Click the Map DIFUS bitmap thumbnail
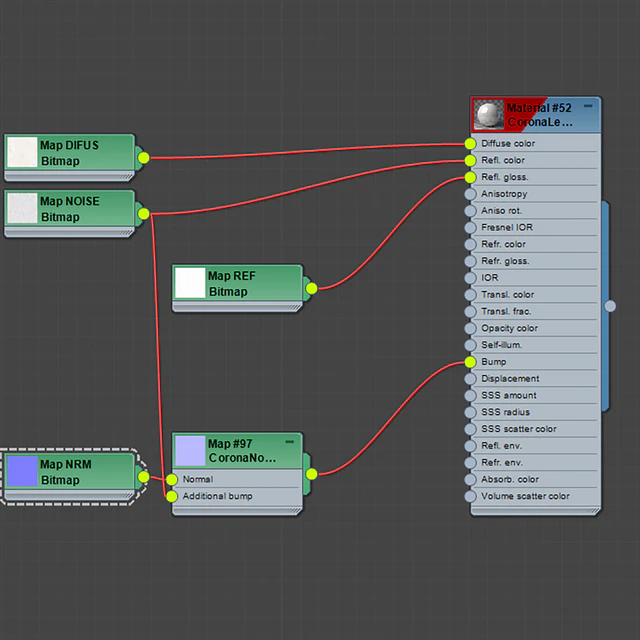The width and height of the screenshot is (640, 640). tap(22, 152)
